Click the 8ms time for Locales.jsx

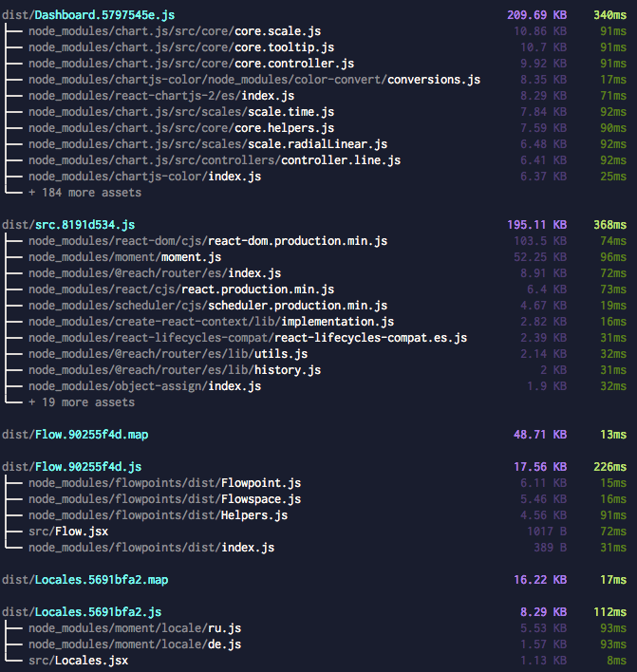pos(617,661)
